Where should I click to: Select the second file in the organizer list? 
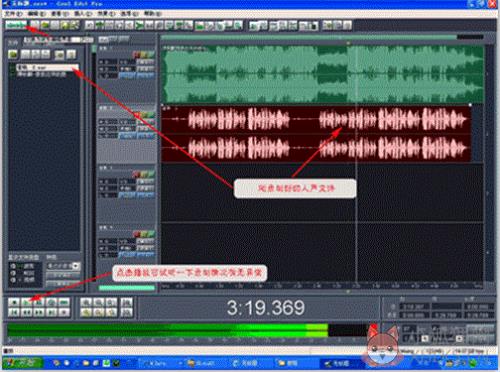[x=42, y=74]
